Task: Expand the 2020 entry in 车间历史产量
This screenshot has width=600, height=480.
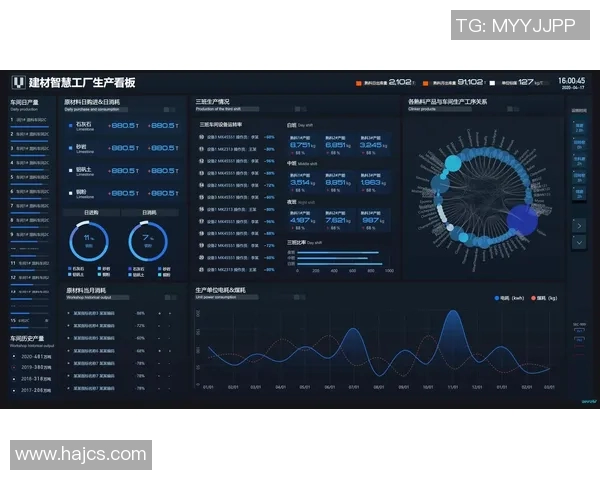Action: pos(34,355)
